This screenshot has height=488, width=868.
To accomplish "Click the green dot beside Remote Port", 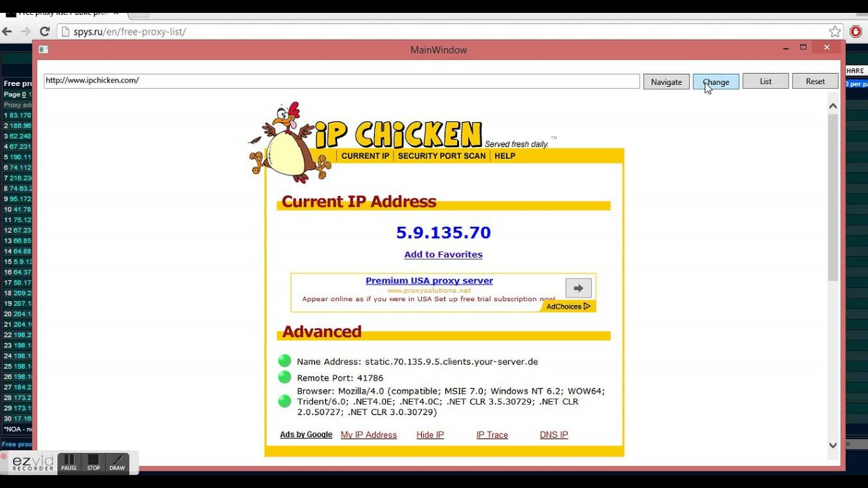I will [x=285, y=378].
